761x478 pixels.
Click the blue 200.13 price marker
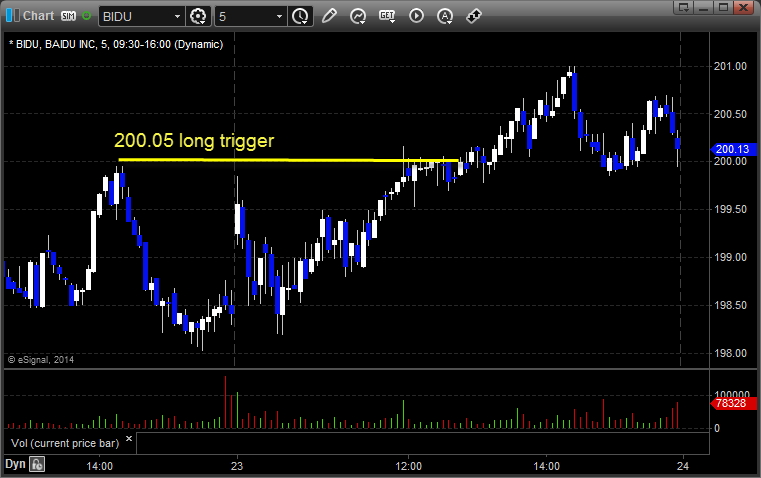tap(733, 149)
